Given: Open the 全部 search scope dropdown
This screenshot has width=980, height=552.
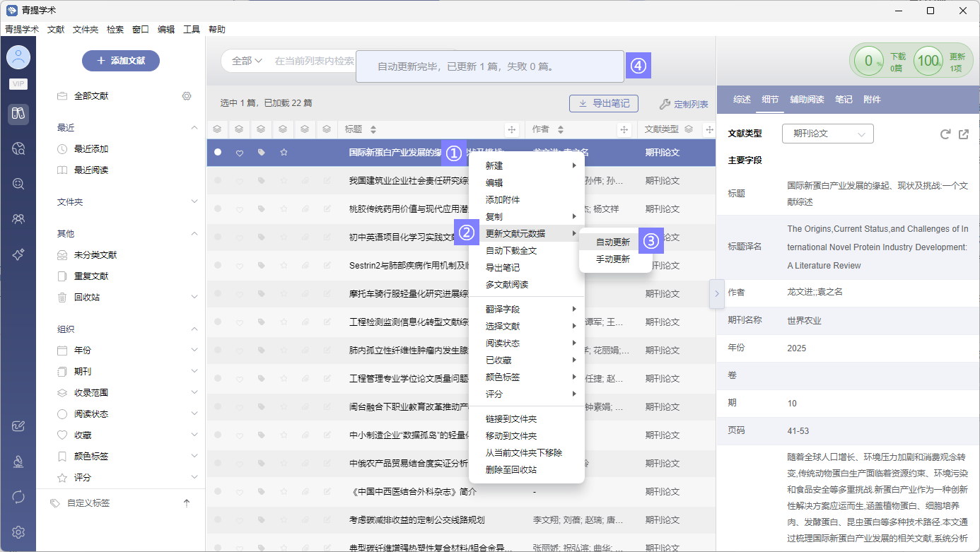Looking at the screenshot, I should click(247, 61).
